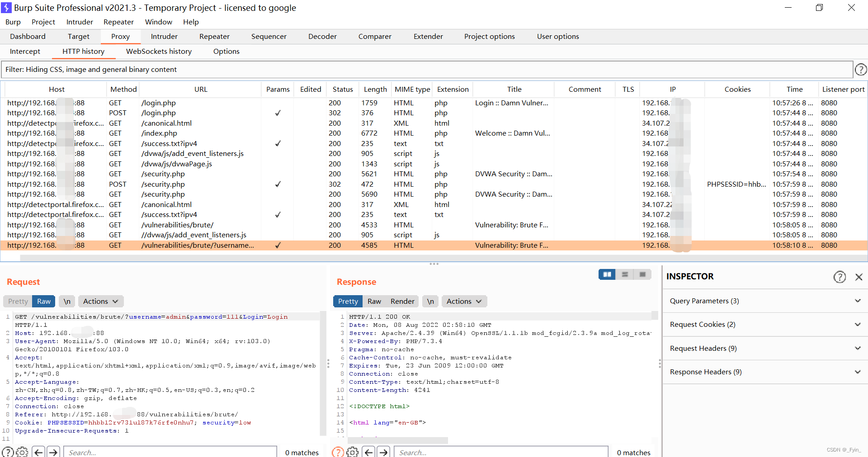Open the Intercept sub-tab

pos(25,52)
